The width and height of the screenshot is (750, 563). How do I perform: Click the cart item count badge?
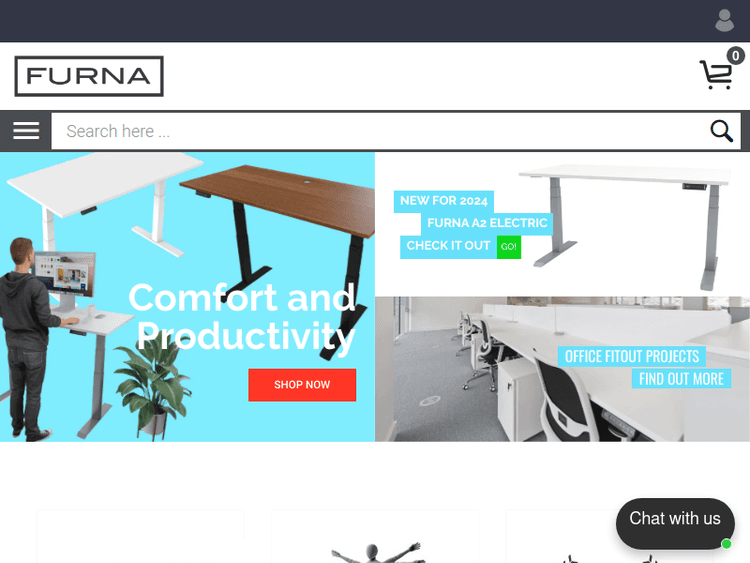[x=736, y=56]
